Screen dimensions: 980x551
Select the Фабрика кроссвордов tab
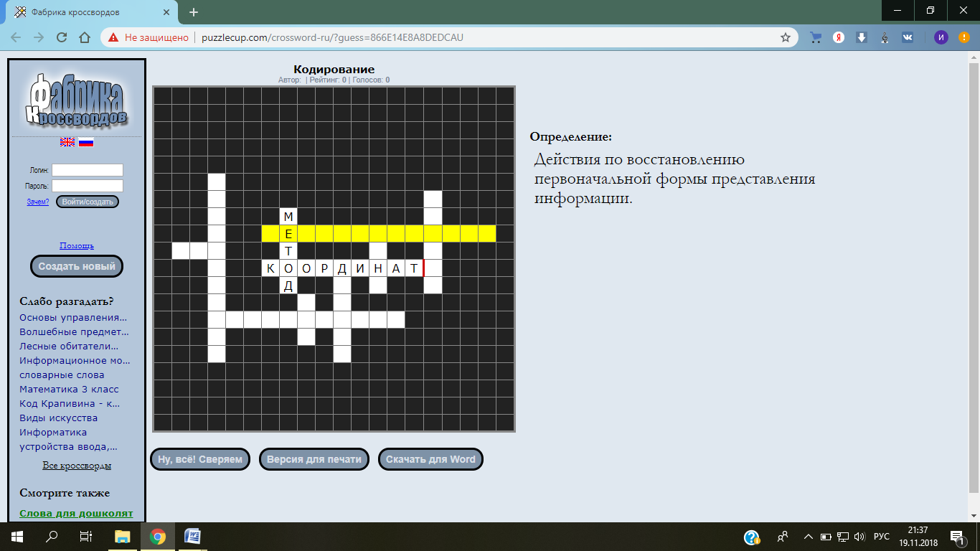click(86, 12)
